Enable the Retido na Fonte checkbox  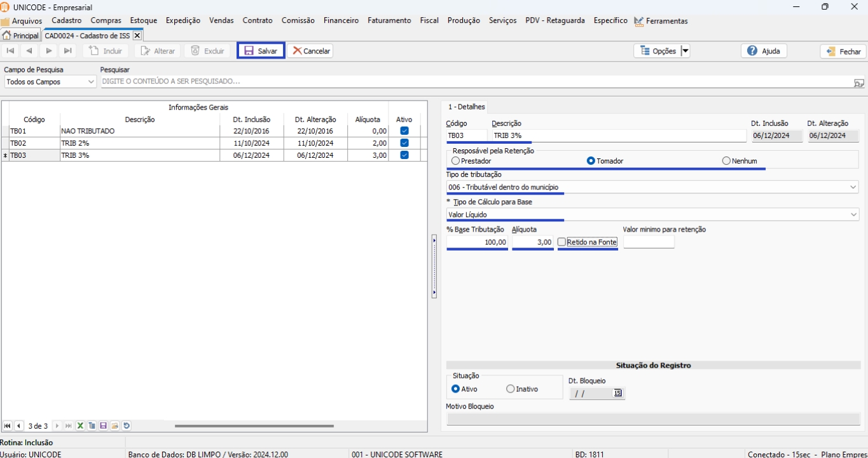coord(561,242)
